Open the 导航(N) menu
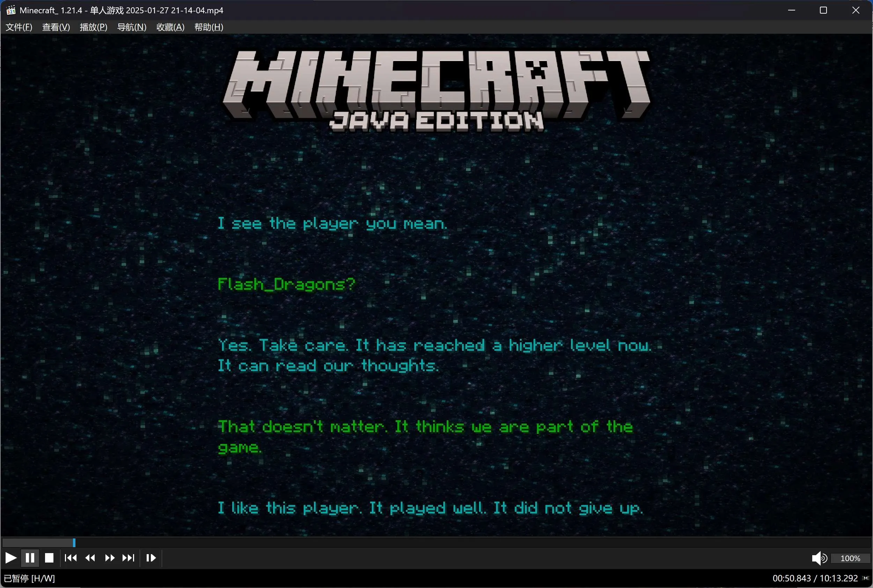Viewport: 873px width, 588px height. click(132, 27)
